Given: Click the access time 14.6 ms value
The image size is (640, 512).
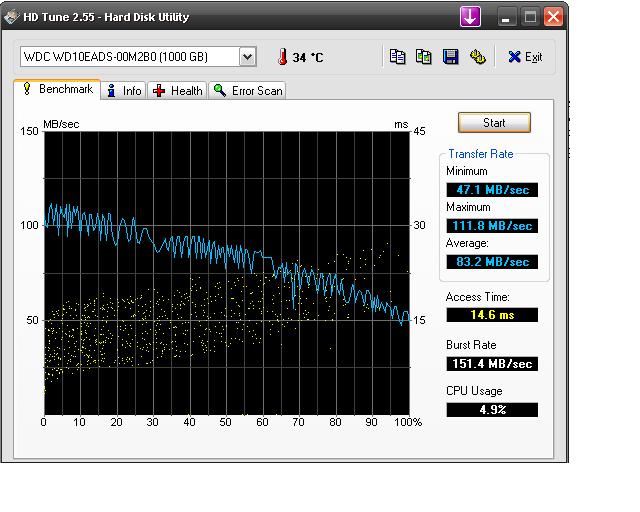Looking at the screenshot, I should click(492, 315).
